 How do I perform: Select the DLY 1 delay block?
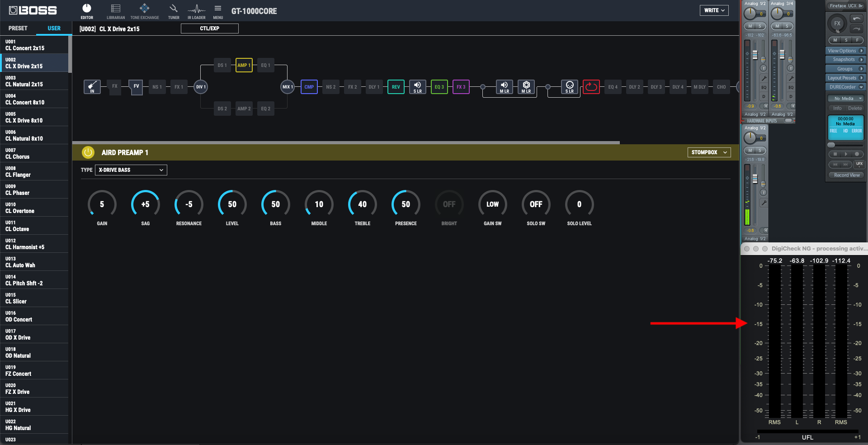[x=374, y=87]
